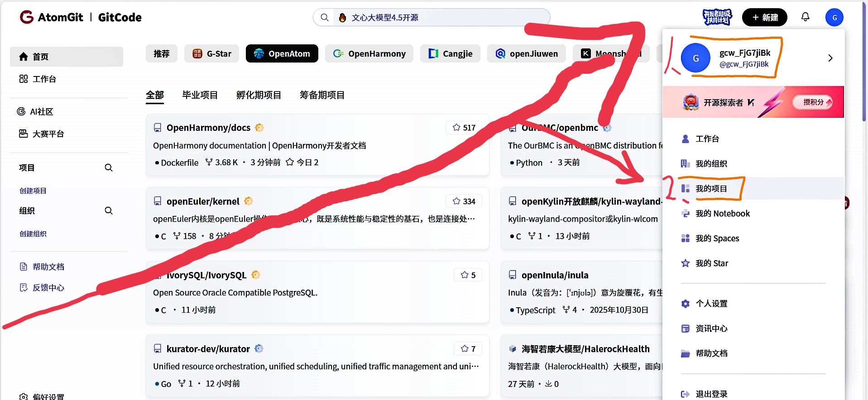Click the AtomGit logo icon

(27, 17)
